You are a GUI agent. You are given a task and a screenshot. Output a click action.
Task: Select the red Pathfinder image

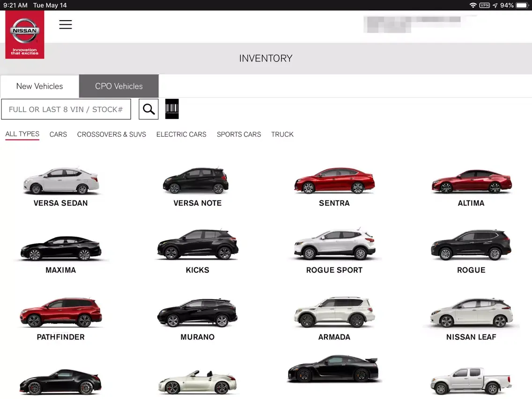pyautogui.click(x=61, y=312)
